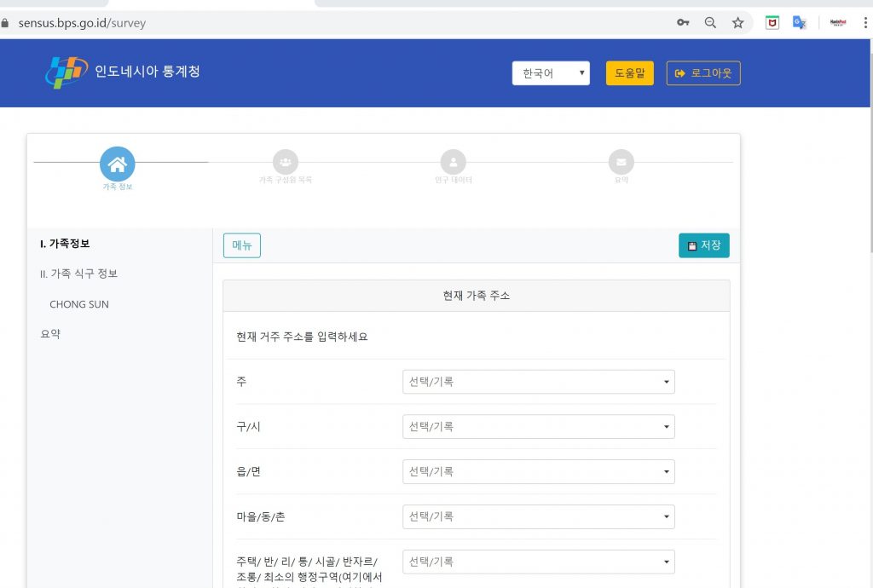Image resolution: width=873 pixels, height=588 pixels.
Task: Click the saved password key icon
Action: point(683,23)
